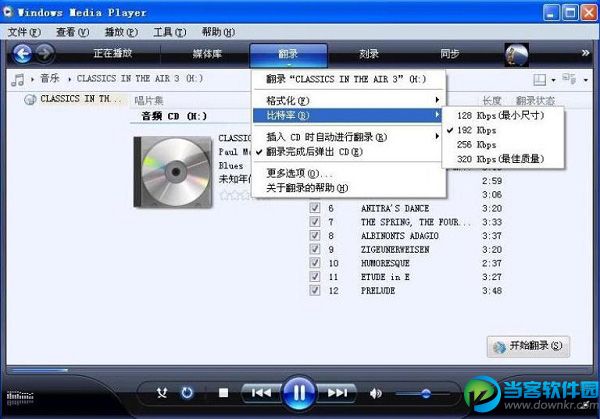Mute the volume speaker icon
Viewport: 600px width, 419px height.
click(x=376, y=393)
